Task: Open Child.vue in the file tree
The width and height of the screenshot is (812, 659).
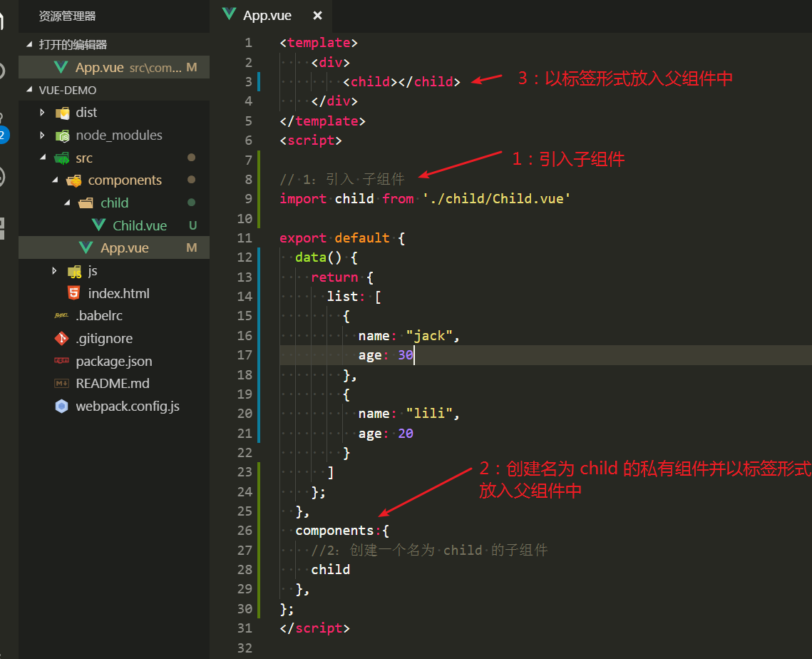Action: [x=140, y=225]
